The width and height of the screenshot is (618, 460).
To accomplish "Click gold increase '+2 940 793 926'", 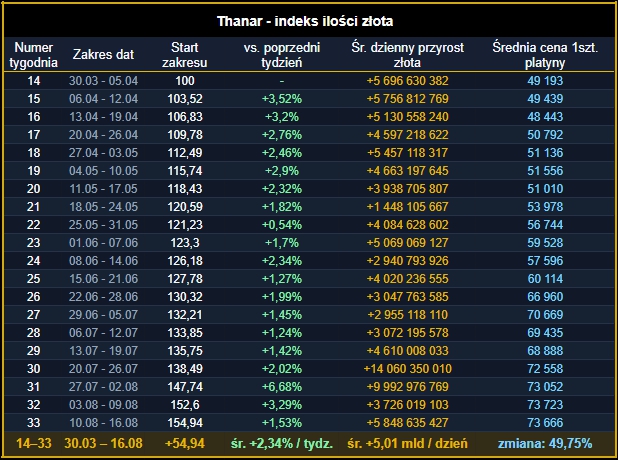I will pos(408,261).
